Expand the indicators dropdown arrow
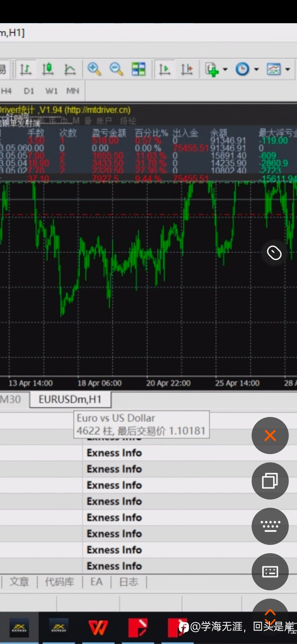 click(225, 69)
